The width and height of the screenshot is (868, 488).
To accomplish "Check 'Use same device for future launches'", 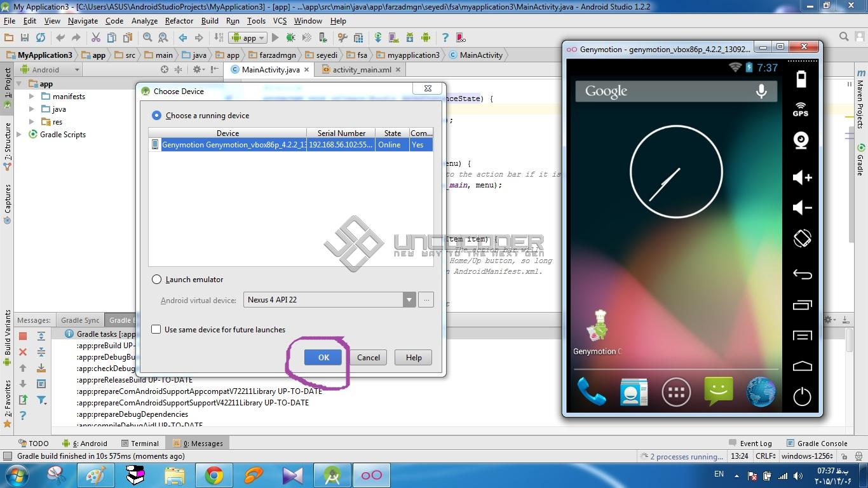I will 156,329.
